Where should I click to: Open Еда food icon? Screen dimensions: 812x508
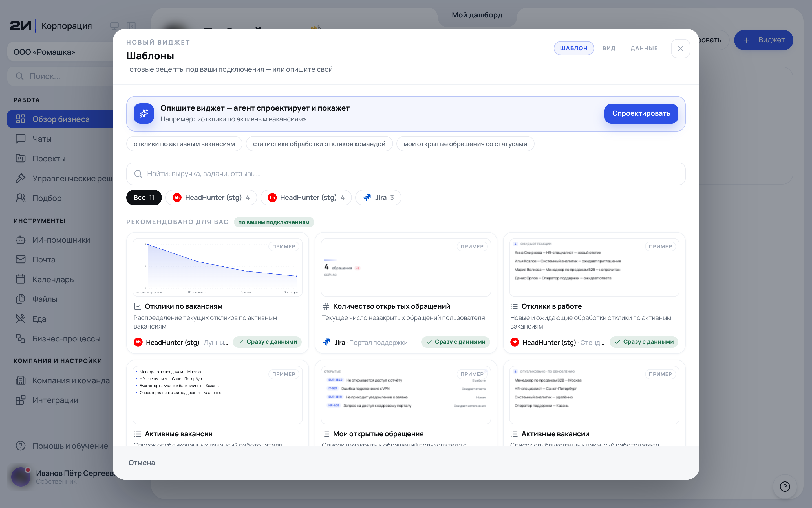coord(21,319)
